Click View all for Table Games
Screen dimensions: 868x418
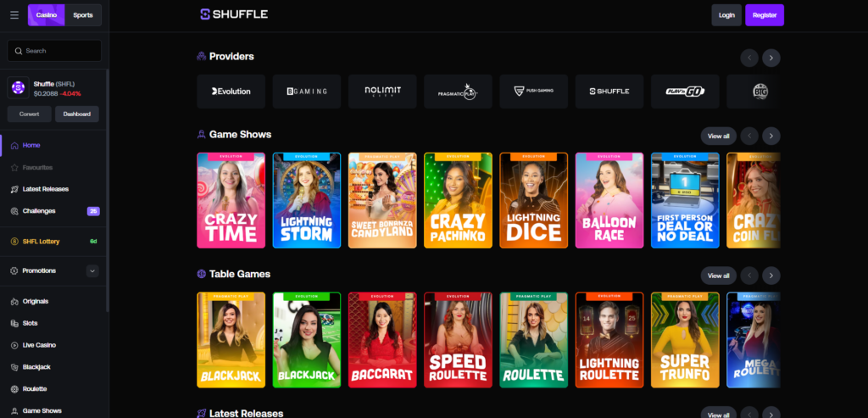[719, 276]
